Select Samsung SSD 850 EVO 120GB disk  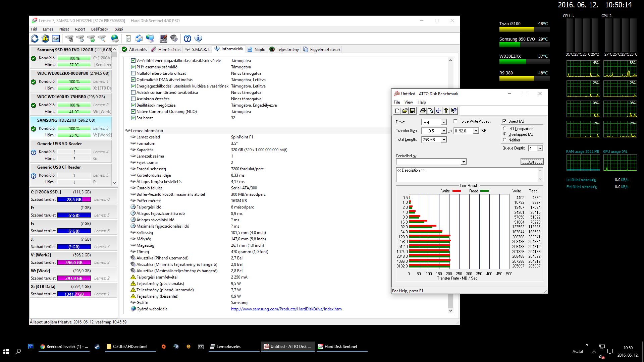coord(71,58)
